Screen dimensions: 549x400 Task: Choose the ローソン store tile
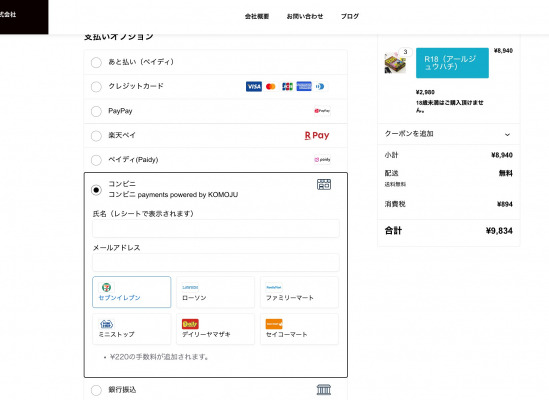(215, 292)
